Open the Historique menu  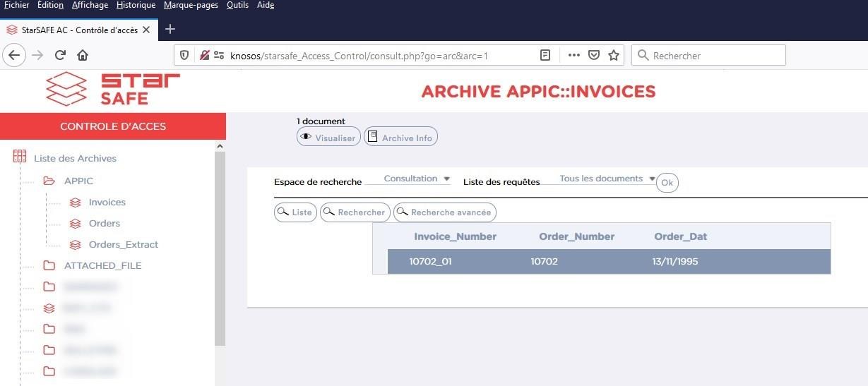[x=136, y=6]
